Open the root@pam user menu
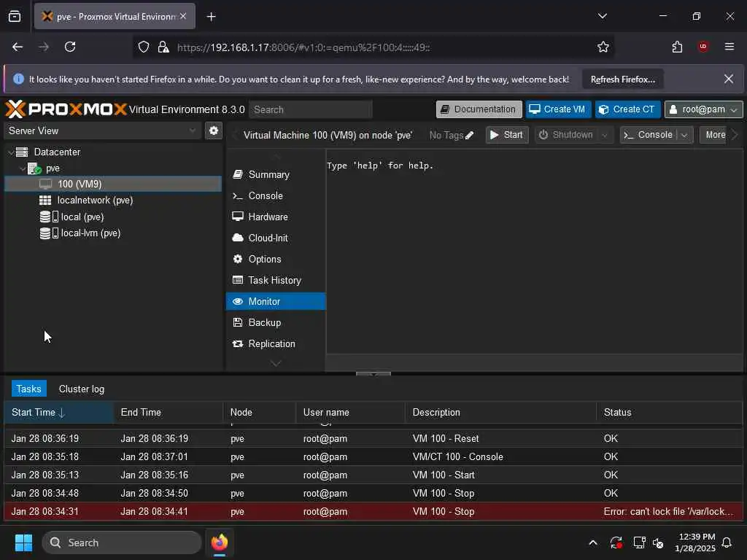Screen dimensions: 747x560 click(704, 109)
